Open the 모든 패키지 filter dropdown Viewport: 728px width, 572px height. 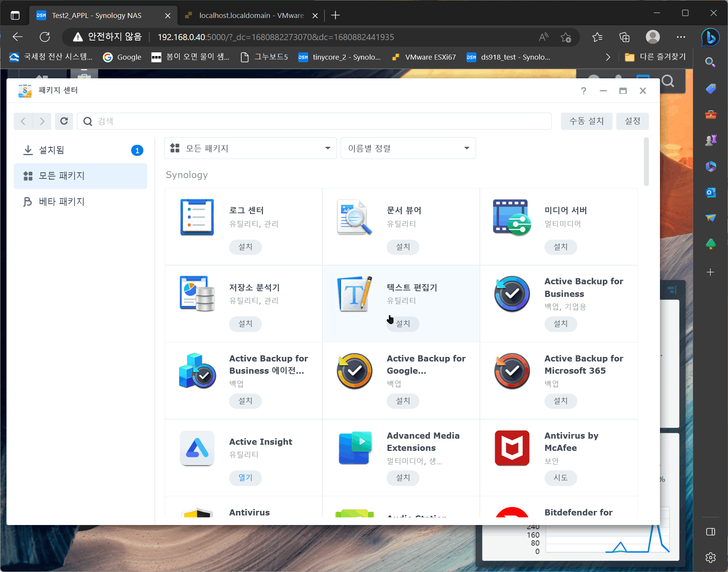pyautogui.click(x=250, y=148)
